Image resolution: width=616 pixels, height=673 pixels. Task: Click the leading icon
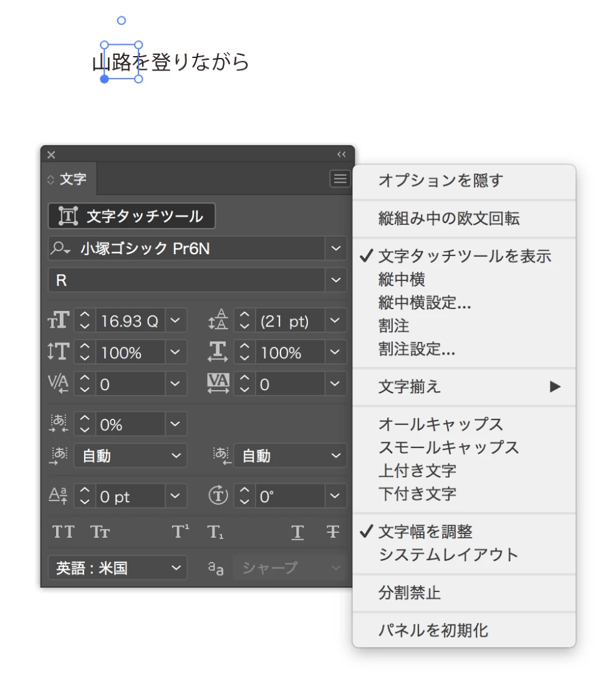pos(218,320)
